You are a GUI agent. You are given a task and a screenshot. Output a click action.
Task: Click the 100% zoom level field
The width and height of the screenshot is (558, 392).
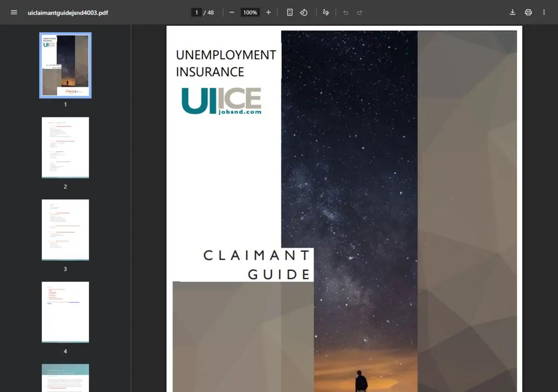coord(250,13)
